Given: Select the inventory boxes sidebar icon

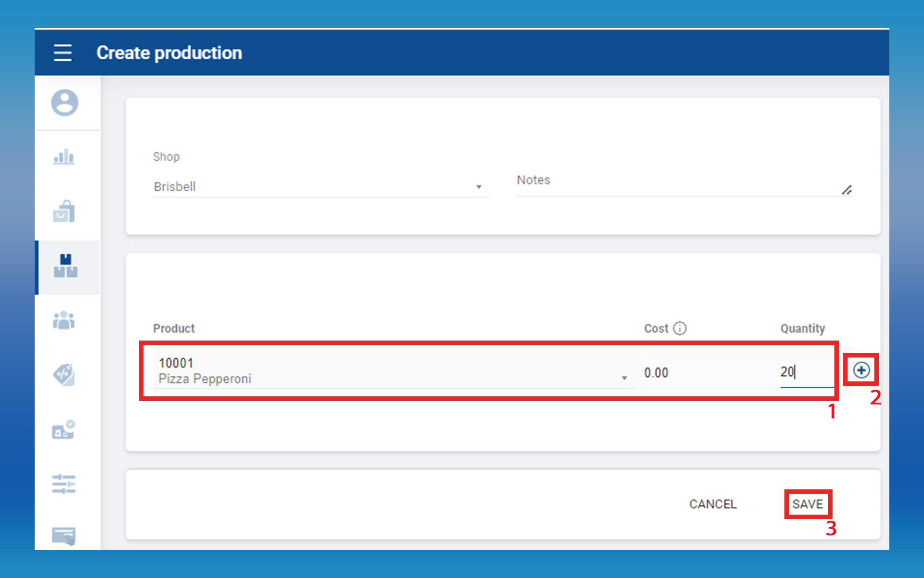Looking at the screenshot, I should [x=65, y=266].
